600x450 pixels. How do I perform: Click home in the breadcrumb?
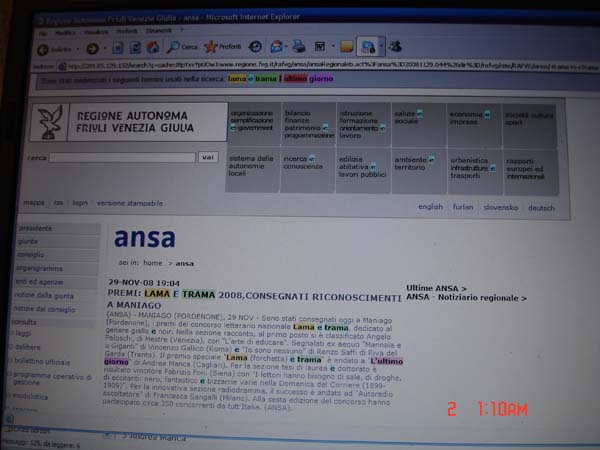coord(153,263)
